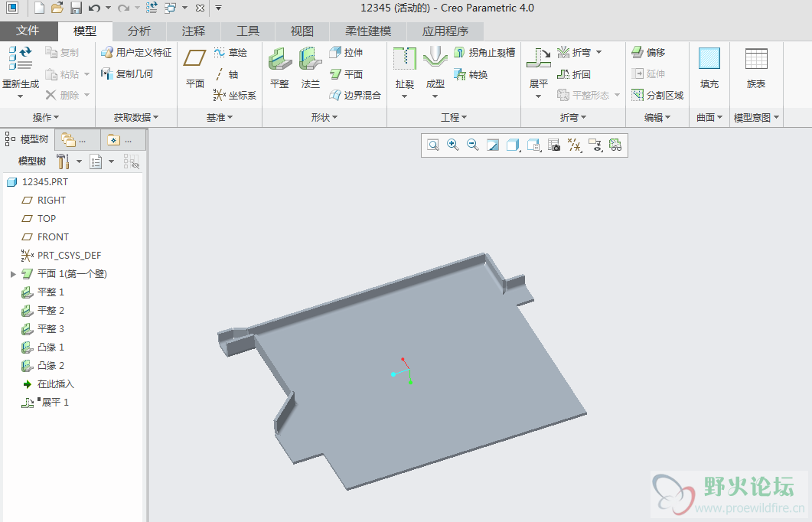Select PRT_CSYS_DEF in model tree
The image size is (812, 522).
(x=61, y=256)
